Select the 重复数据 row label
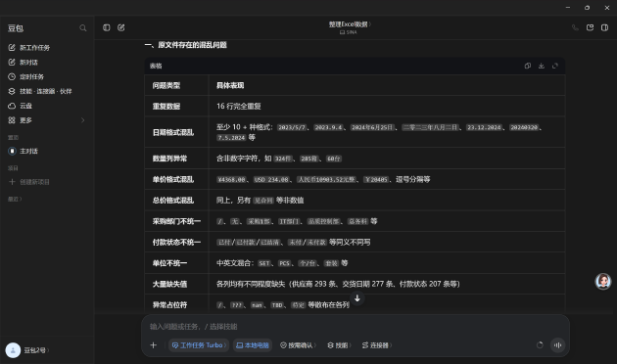The height and width of the screenshot is (364, 617). [166, 106]
